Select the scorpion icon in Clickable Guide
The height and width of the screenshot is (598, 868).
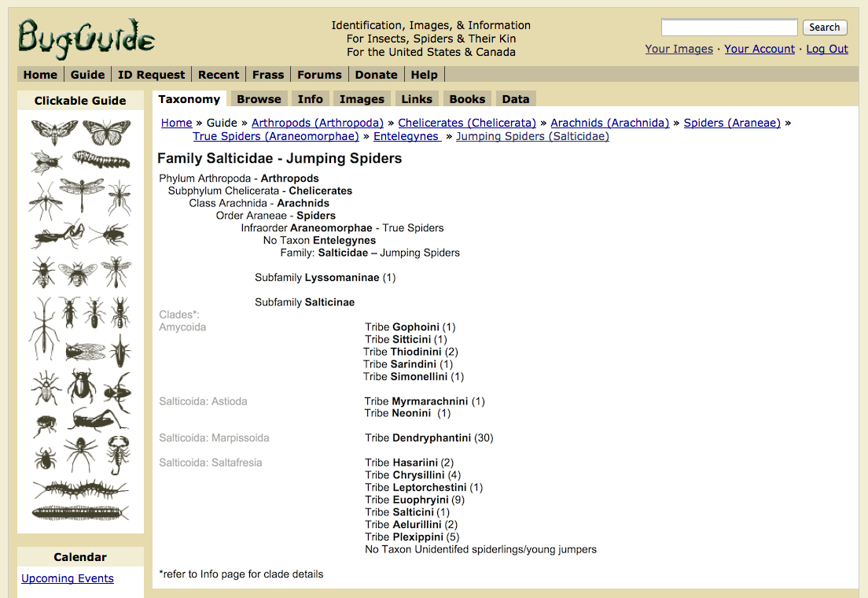click(118, 455)
